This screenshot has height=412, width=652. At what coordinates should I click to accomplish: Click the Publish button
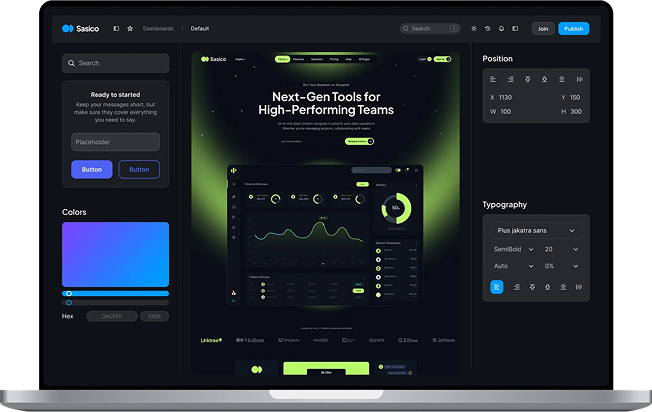coord(573,29)
